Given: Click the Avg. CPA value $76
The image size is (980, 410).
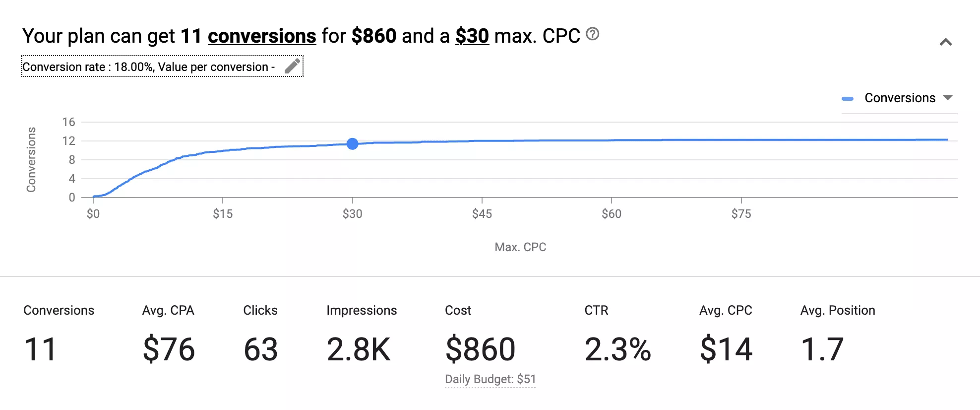Looking at the screenshot, I should 168,350.
